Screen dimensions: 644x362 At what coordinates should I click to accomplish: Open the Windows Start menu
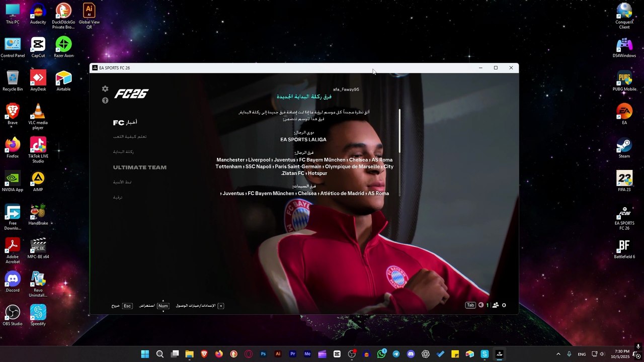point(145,354)
